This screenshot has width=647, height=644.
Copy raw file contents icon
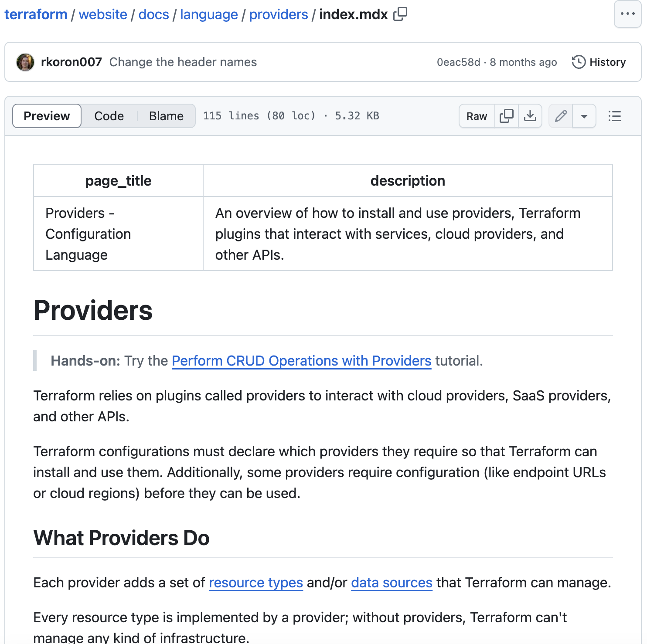[x=507, y=116]
